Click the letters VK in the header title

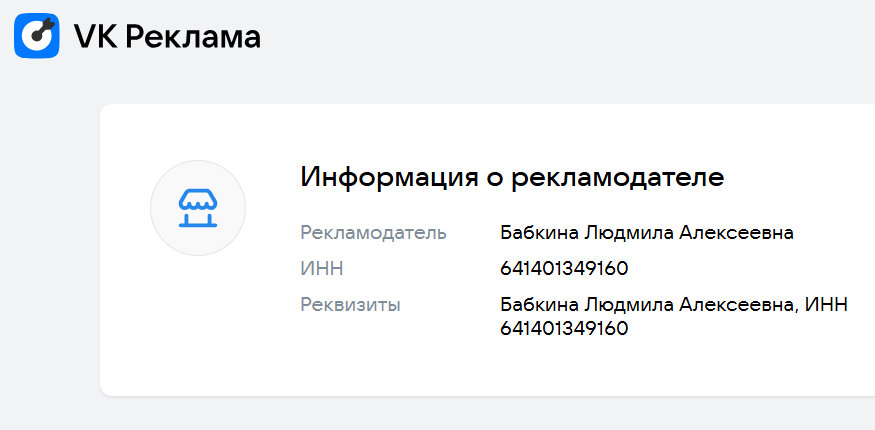coord(95,37)
